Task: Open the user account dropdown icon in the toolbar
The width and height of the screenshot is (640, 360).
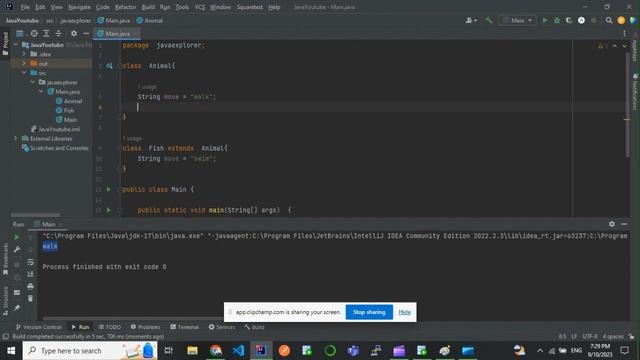Action: [x=471, y=20]
